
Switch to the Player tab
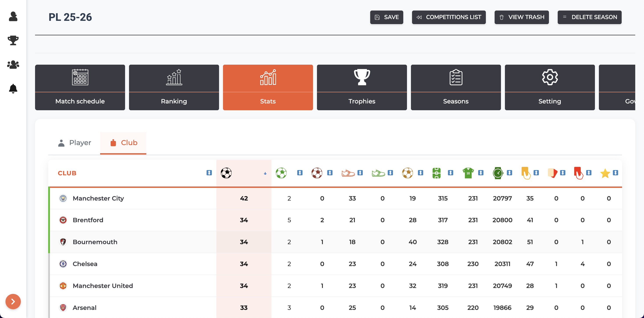[x=74, y=143]
